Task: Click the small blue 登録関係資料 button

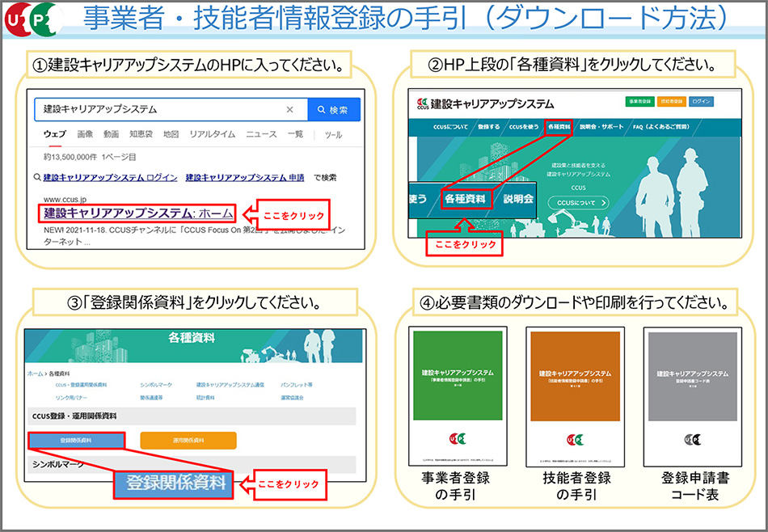Action: pyautogui.click(x=76, y=440)
